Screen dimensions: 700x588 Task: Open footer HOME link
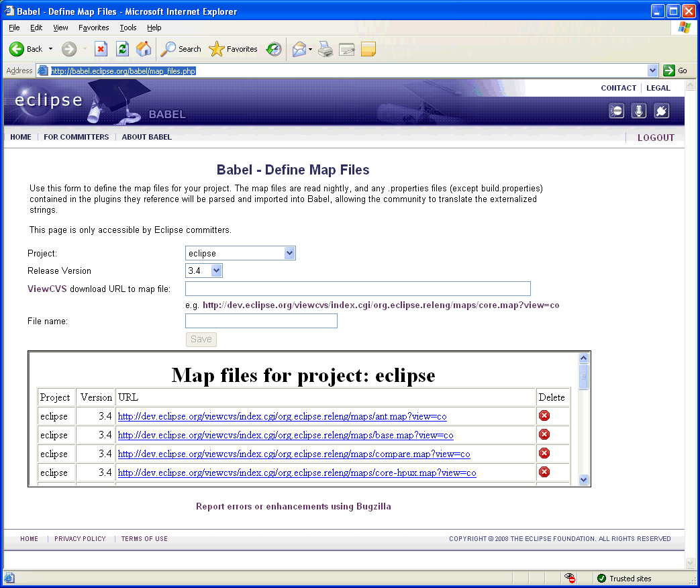(x=29, y=539)
